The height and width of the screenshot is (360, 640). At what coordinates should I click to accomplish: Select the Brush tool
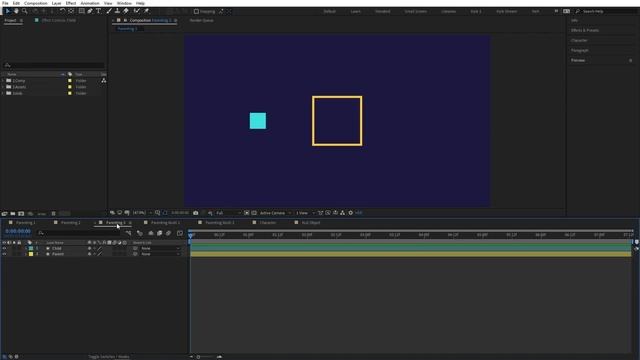[x=109, y=11]
